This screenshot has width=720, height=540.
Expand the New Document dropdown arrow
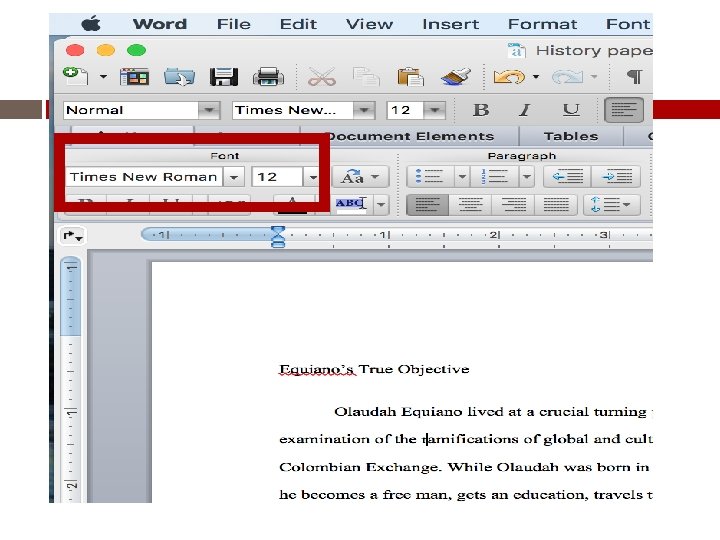(103, 77)
